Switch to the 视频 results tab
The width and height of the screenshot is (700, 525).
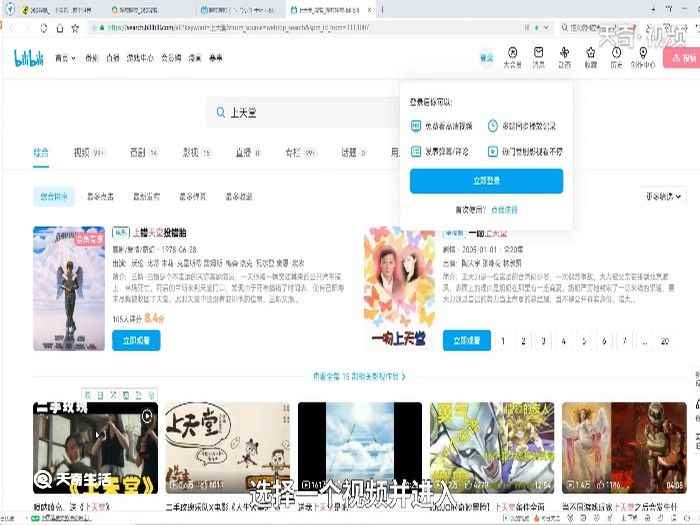coord(88,153)
